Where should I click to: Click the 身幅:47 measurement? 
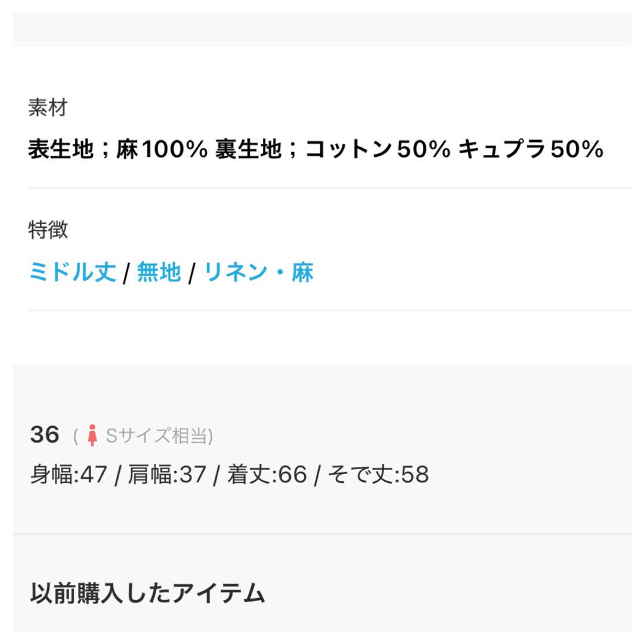[x=69, y=475]
